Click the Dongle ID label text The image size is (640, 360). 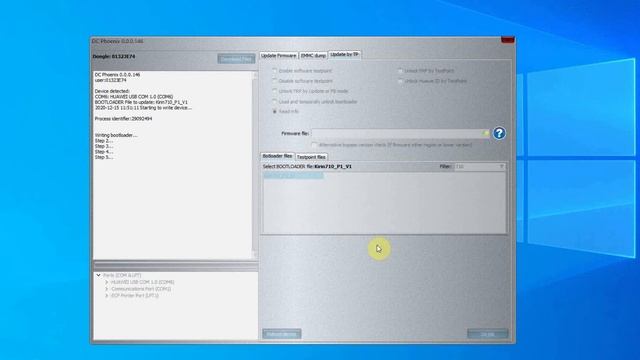pyautogui.click(x=114, y=56)
